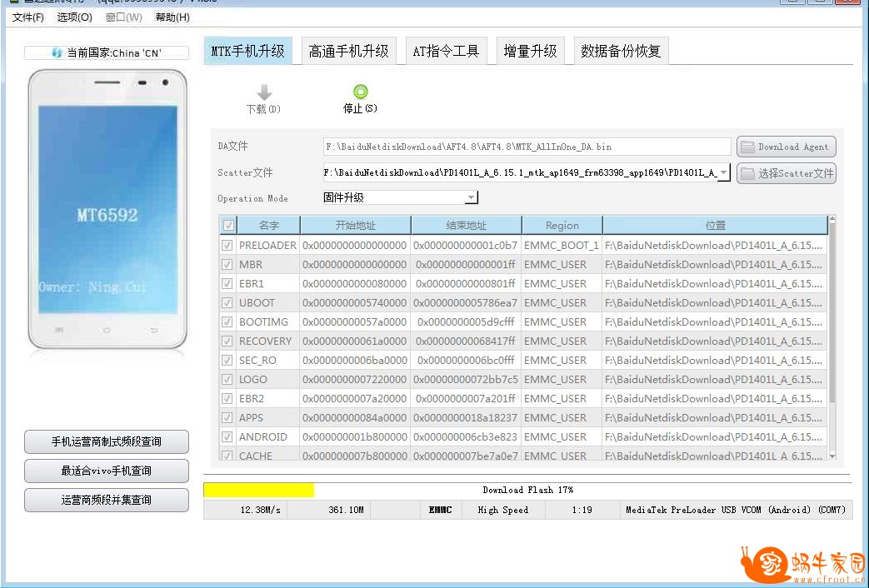869x588 pixels.
Task: Click the 当前国家:China 'CN' button
Action: tap(107, 53)
